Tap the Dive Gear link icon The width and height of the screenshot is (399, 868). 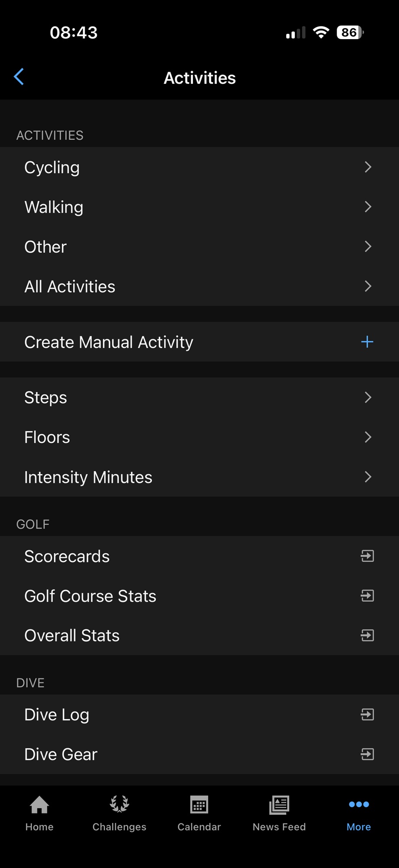pyautogui.click(x=367, y=754)
